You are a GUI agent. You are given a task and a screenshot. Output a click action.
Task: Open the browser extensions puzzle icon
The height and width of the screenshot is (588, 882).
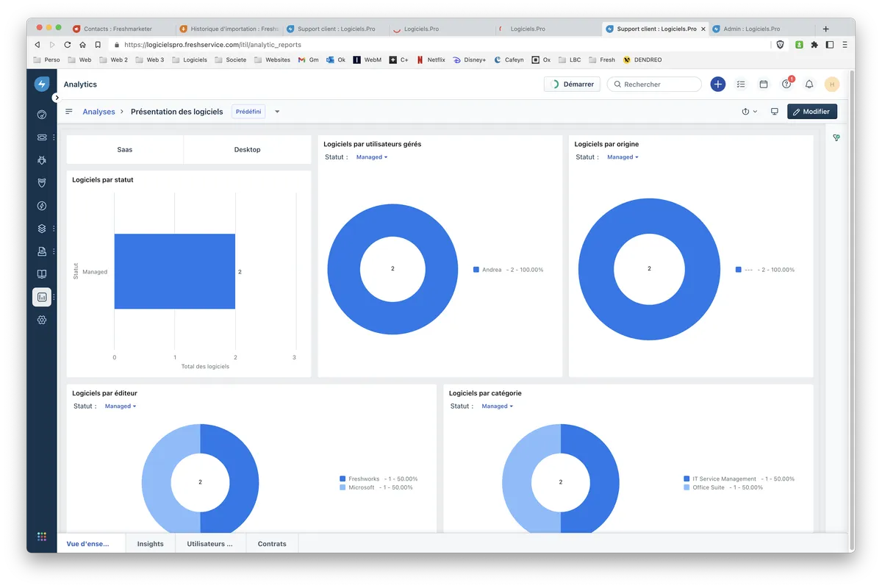coord(814,45)
